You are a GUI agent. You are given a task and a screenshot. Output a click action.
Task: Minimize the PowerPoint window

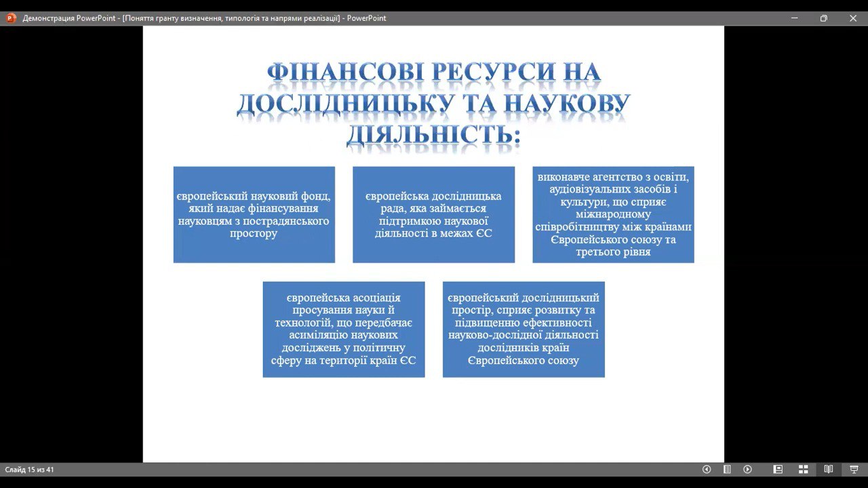(794, 18)
